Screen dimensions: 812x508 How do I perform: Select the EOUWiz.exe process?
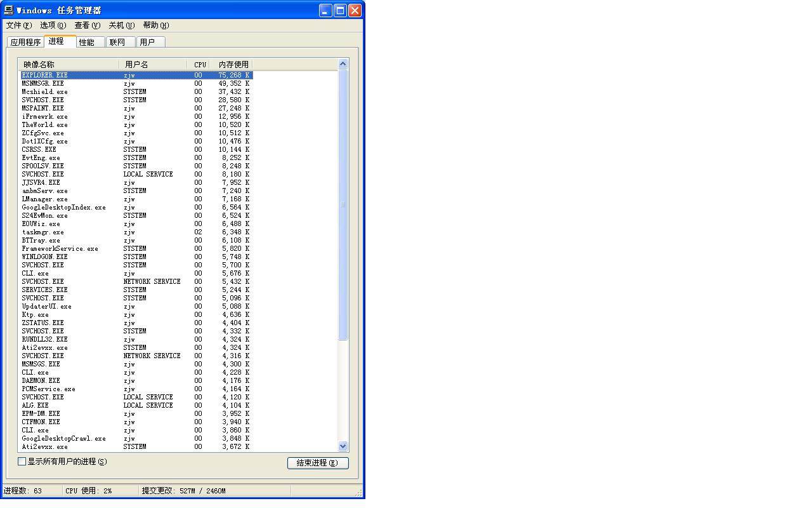point(136,224)
